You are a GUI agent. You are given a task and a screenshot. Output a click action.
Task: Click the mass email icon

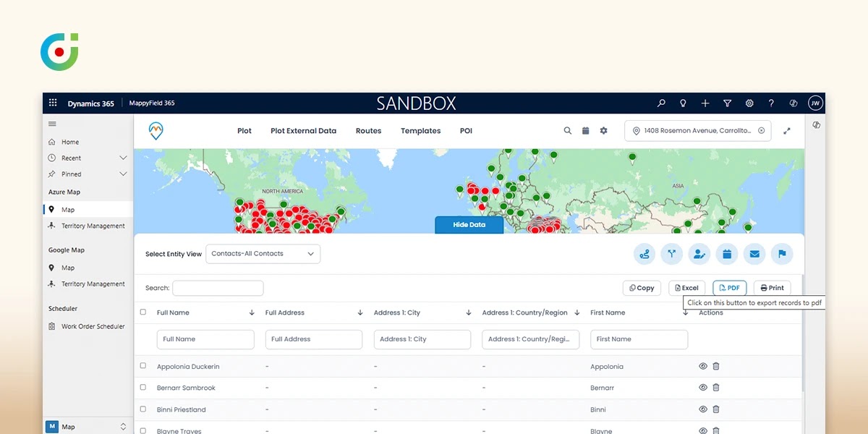tap(754, 254)
